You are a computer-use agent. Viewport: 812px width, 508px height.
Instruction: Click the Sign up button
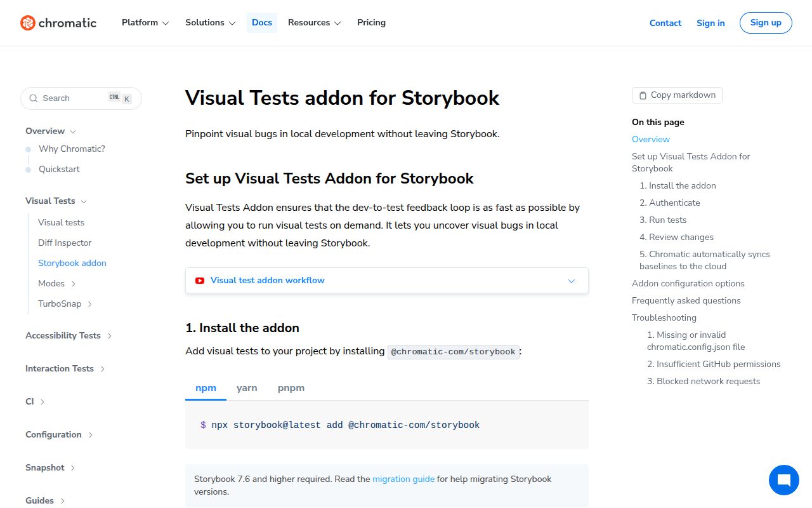pyautogui.click(x=766, y=23)
